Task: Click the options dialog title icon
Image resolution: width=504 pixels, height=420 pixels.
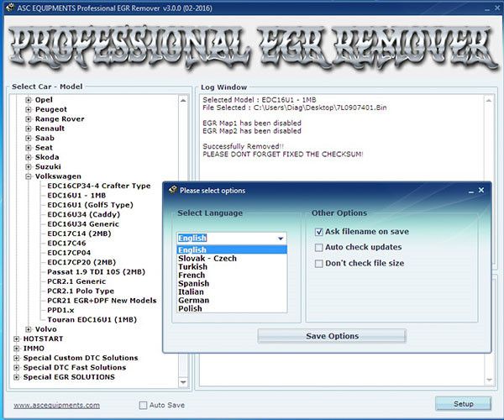Action: click(x=172, y=191)
